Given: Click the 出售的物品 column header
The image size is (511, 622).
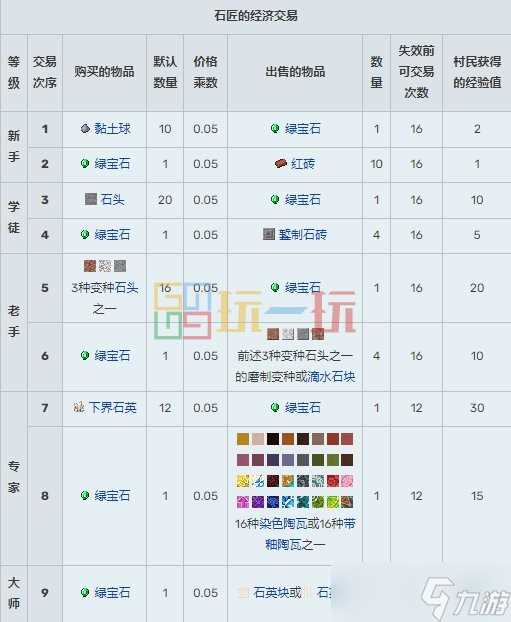Looking at the screenshot, I should pyautogui.click(x=295, y=72).
